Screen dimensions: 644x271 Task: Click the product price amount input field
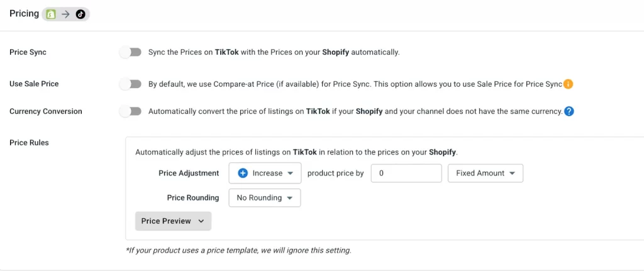pyautogui.click(x=406, y=173)
